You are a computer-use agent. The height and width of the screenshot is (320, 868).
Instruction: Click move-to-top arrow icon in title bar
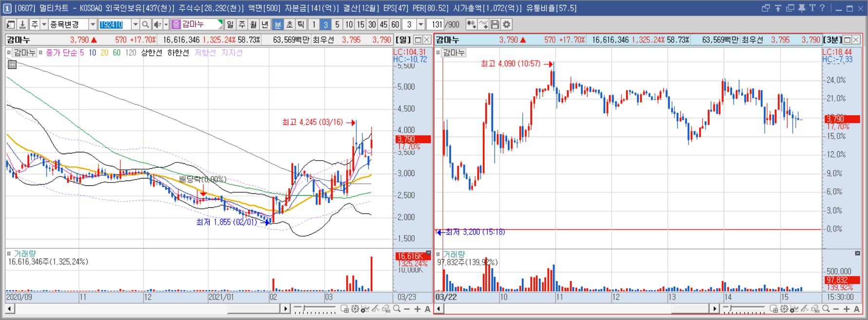778,8
